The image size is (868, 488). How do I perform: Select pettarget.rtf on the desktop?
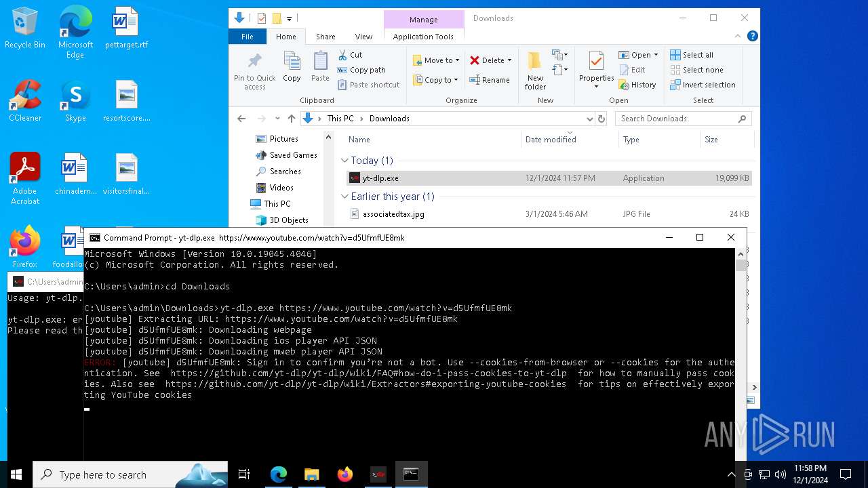(x=126, y=28)
